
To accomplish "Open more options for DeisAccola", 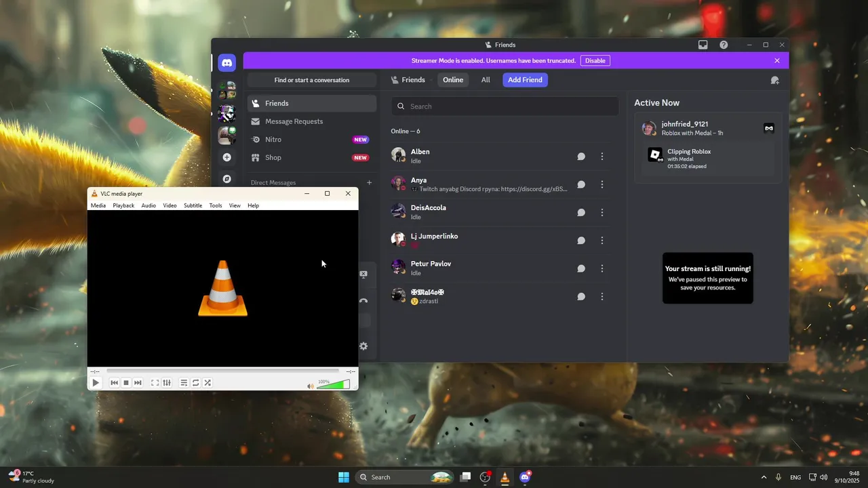I will (x=602, y=212).
